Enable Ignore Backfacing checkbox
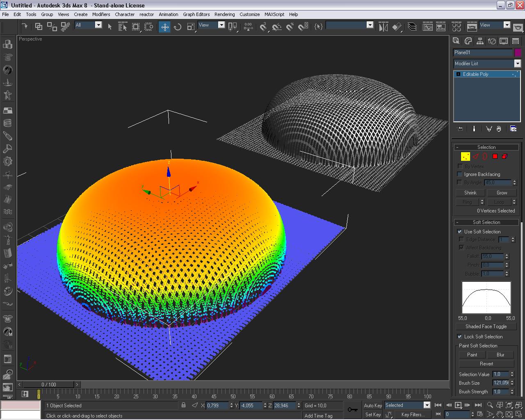Viewport: 525px width, 420px height. 460,174
